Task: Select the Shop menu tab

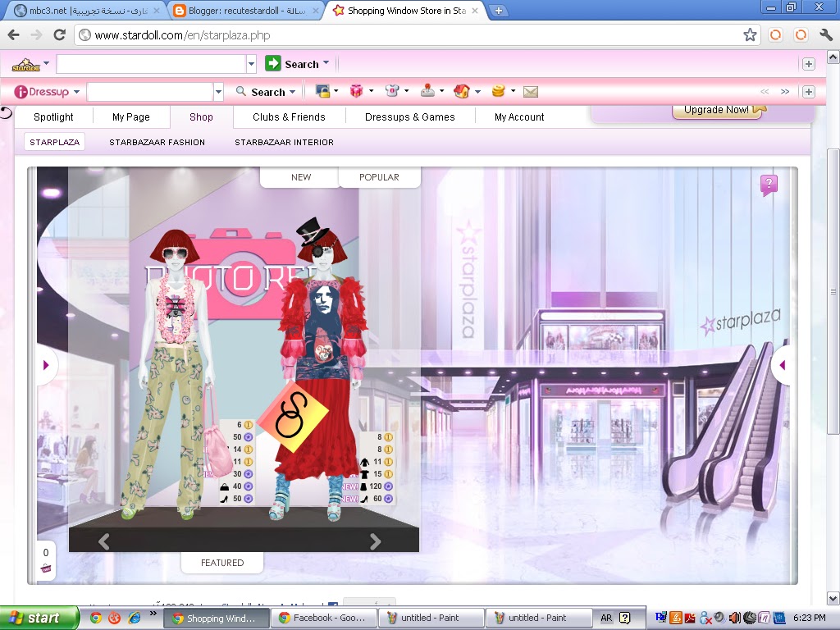Action: 202,116
